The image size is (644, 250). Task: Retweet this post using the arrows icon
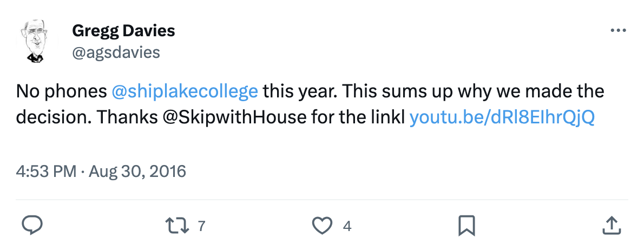point(178,225)
